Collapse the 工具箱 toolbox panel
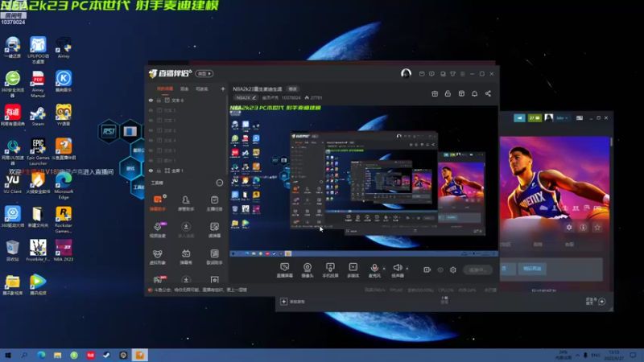 click(220, 183)
